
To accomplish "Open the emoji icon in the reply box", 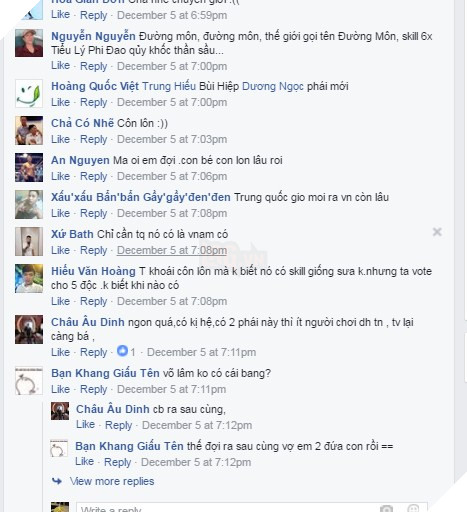I will (x=413, y=509).
